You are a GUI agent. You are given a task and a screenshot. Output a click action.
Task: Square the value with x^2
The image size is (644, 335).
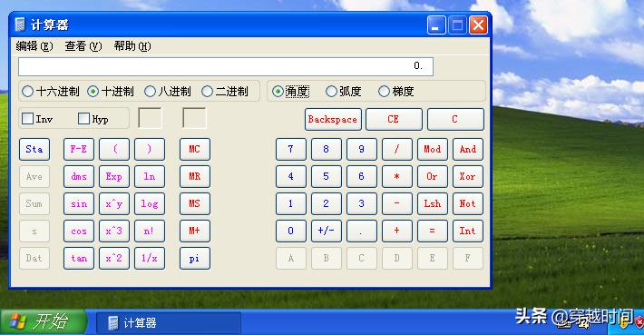pos(114,258)
